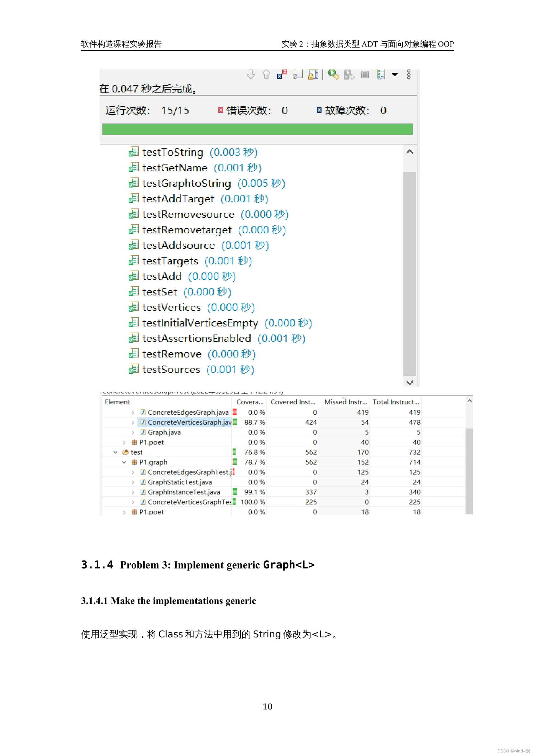Click the Graph.java file icon
Screen dimensions: 535x756
point(143,432)
